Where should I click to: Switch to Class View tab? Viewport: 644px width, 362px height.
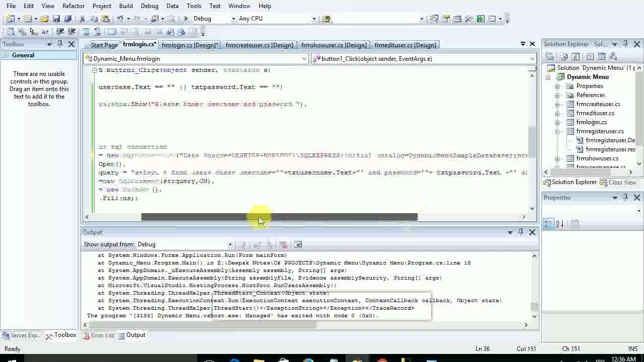pyautogui.click(x=618, y=183)
